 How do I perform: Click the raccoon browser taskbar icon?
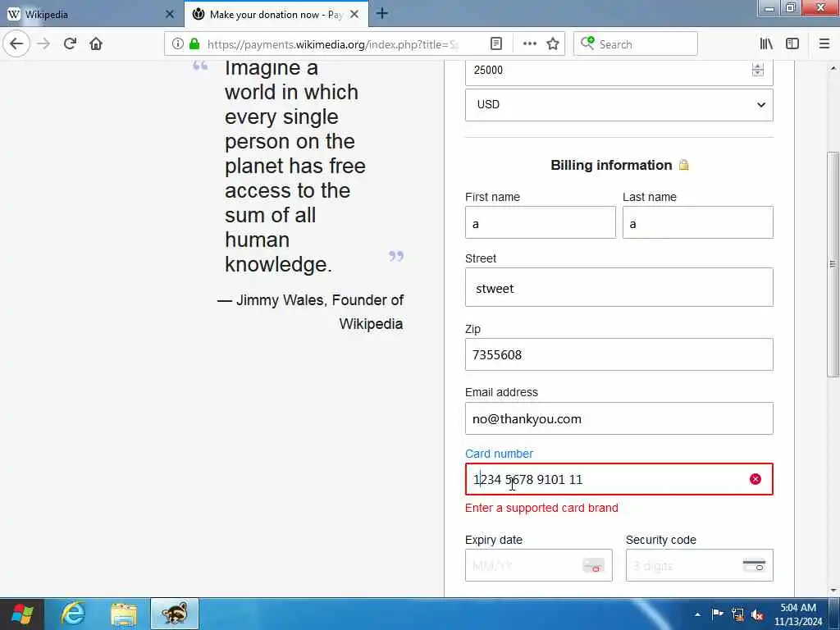175,614
